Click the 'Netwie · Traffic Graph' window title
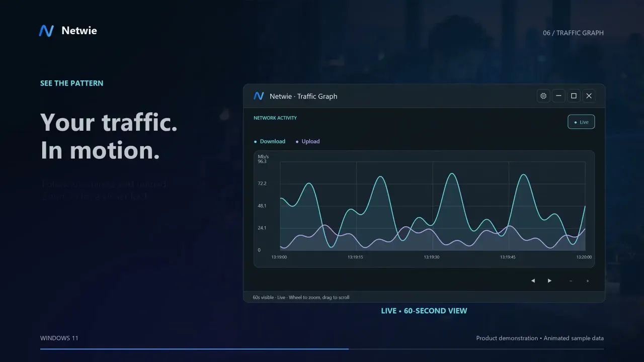Viewport: 644px width, 362px height. tap(303, 97)
